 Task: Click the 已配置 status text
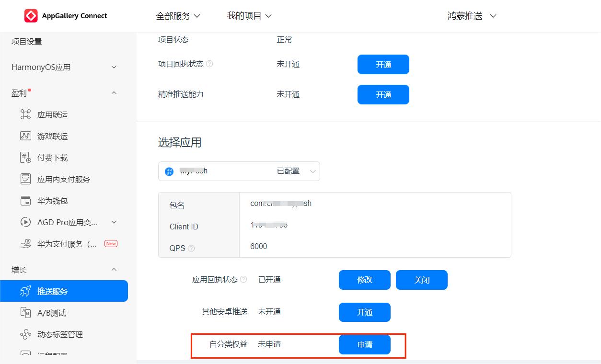288,171
